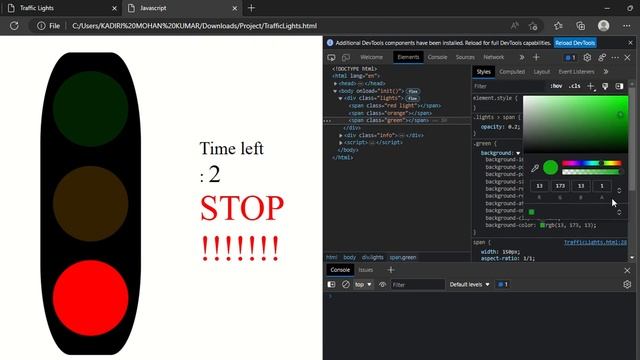Open the browser Settings and more menu
Screen dimensions: 640x360
[627, 26]
